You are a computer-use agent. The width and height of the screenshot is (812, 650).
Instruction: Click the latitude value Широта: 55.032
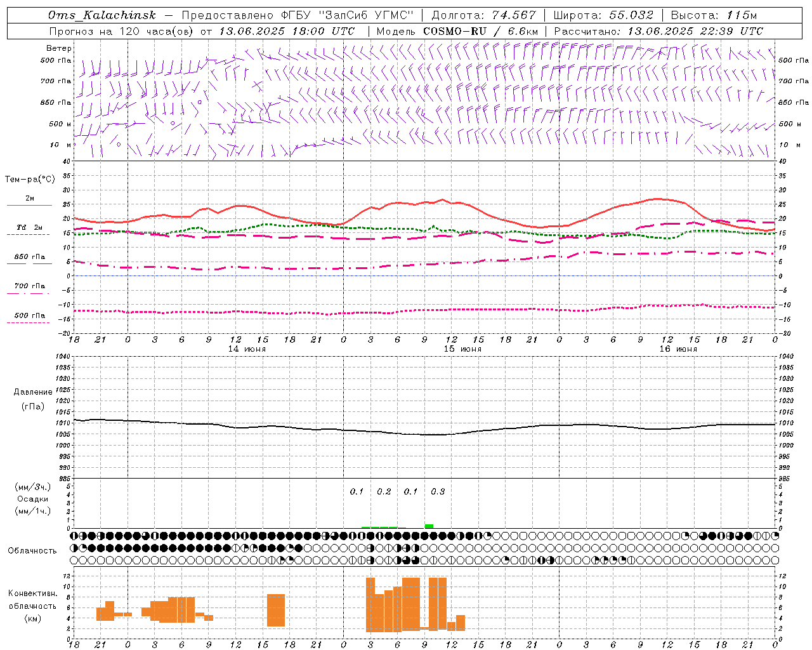[x=603, y=15]
